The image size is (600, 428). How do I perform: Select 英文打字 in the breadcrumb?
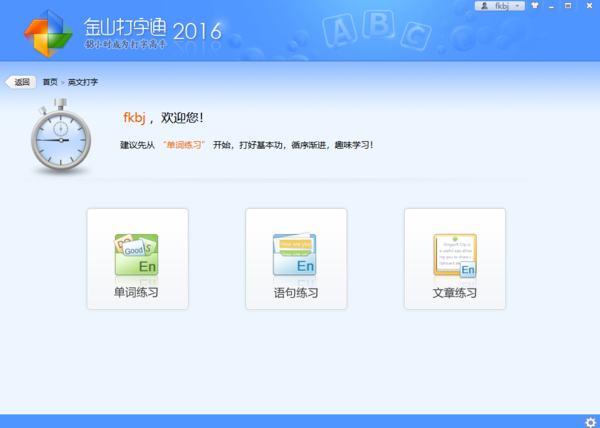[x=83, y=82]
